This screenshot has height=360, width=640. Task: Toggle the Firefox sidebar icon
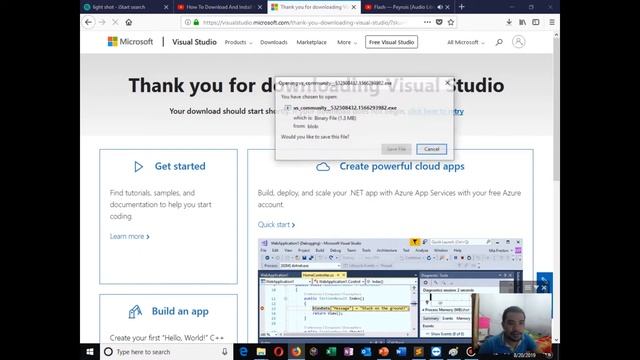click(536, 22)
